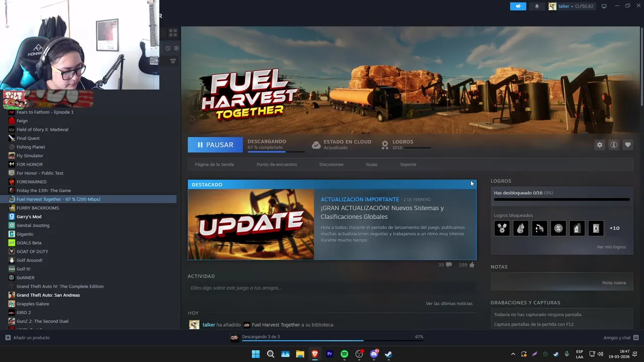Screen dimensions: 644x362
Task: Open Spotify from the taskbar
Action: [x=344, y=354]
